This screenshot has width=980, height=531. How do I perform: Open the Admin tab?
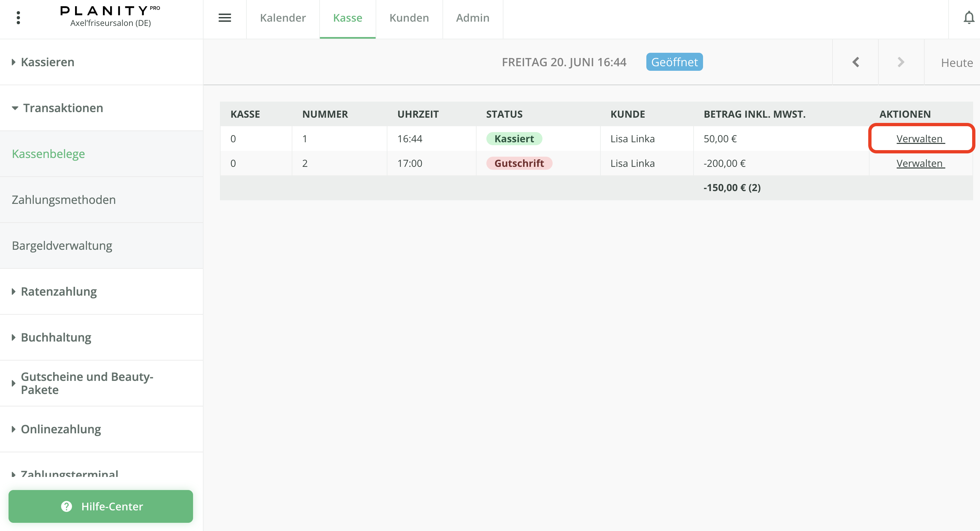(473, 18)
